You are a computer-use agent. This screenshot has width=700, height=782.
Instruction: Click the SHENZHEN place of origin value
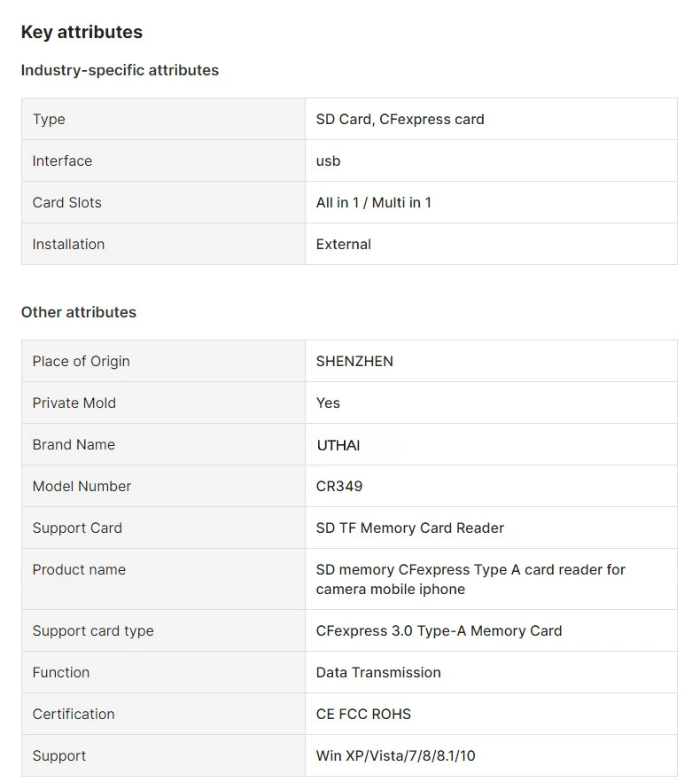coord(354,361)
